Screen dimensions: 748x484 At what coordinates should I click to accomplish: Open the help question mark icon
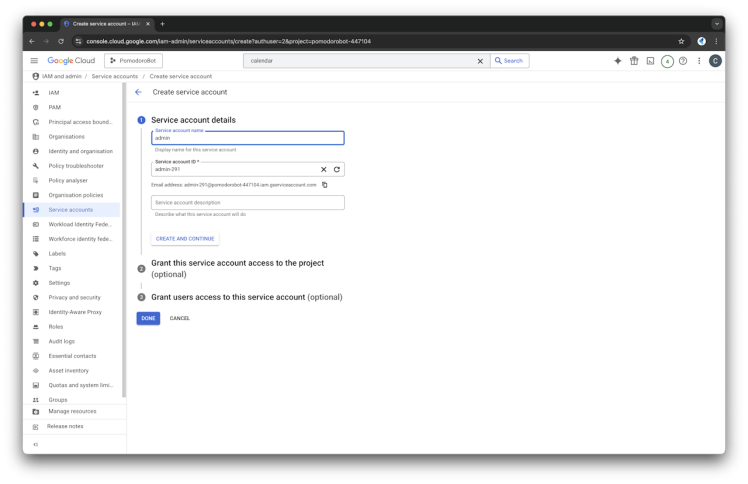(x=683, y=61)
